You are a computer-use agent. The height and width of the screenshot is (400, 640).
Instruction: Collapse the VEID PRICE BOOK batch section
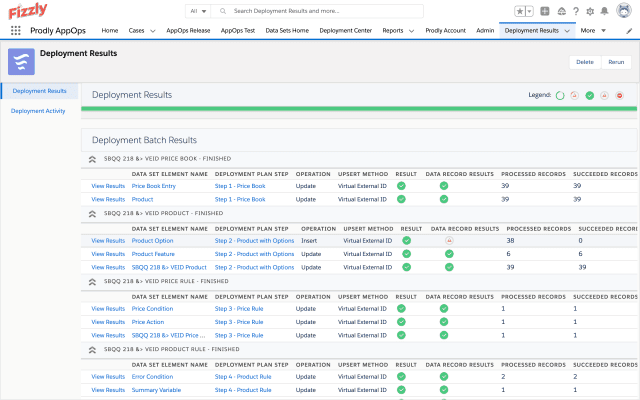[92, 159]
